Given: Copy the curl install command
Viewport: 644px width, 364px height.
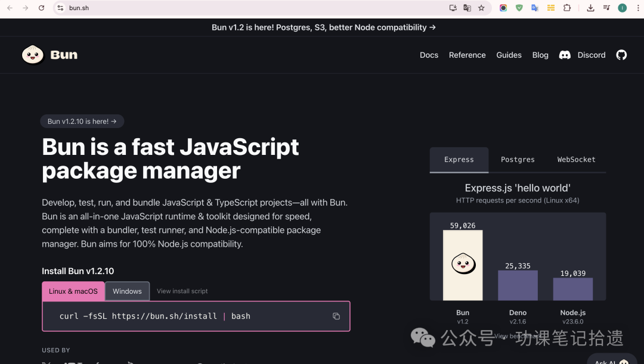Looking at the screenshot, I should (x=336, y=316).
